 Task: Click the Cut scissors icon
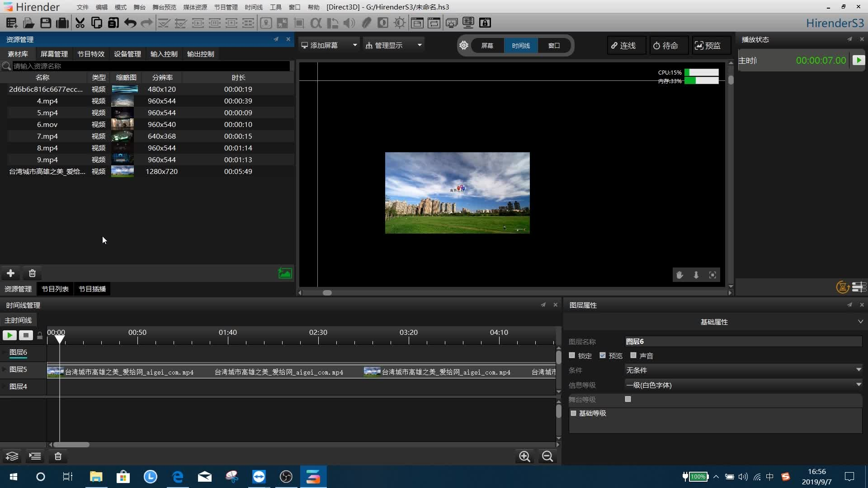tap(80, 23)
